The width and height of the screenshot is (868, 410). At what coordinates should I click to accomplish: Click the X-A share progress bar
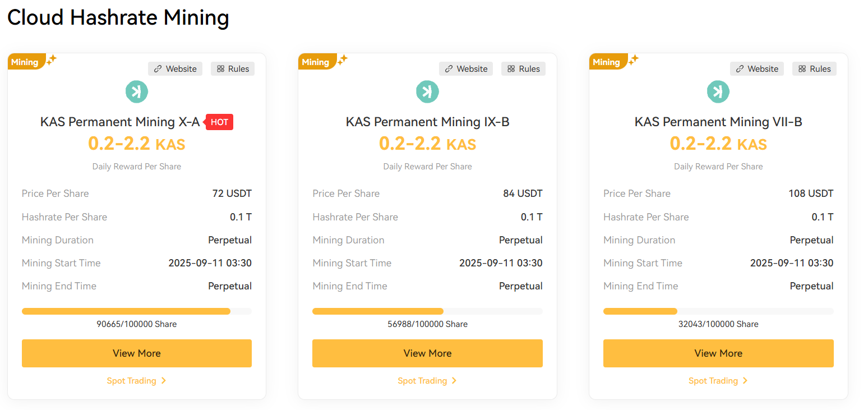(x=136, y=311)
